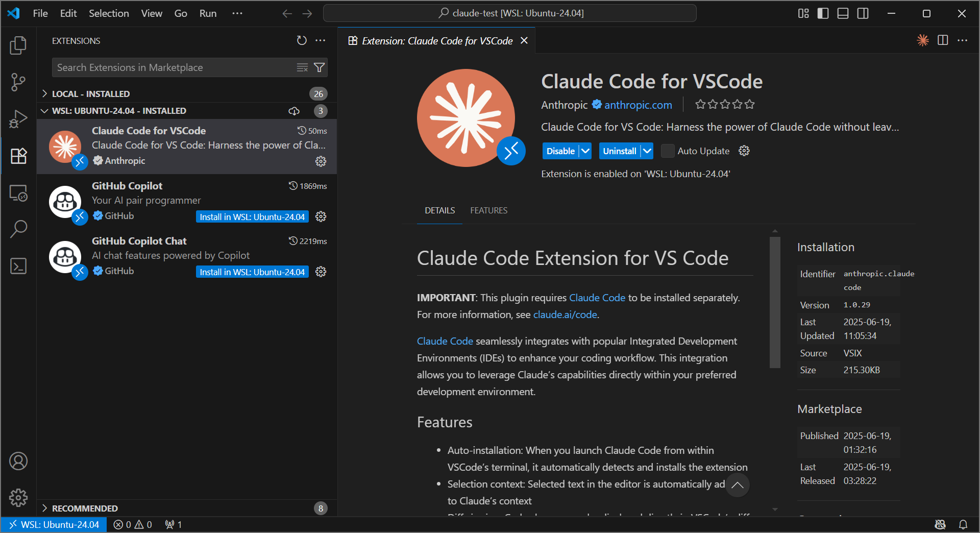Open editor more actions ellipsis
Image resolution: width=980 pixels, height=533 pixels.
click(x=963, y=40)
